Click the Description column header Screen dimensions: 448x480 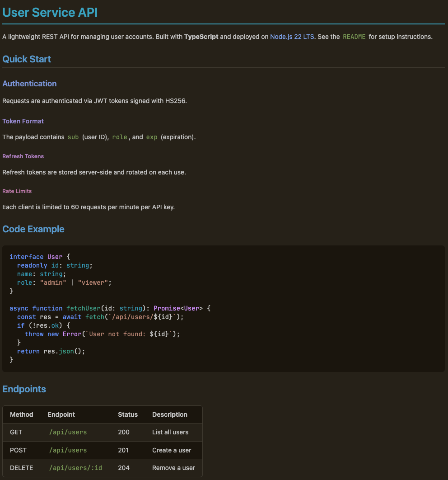click(x=170, y=414)
